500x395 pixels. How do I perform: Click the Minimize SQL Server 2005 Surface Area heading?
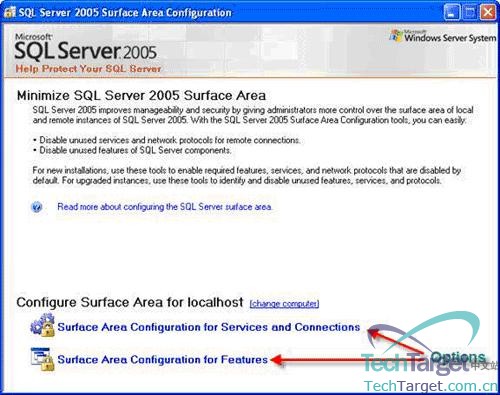coord(141,96)
